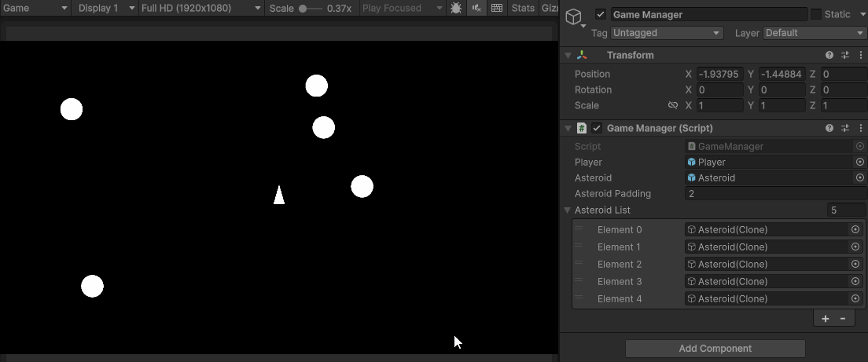Collapse the Game Manager Script component
Viewport: 868px width, 362px height.
568,128
